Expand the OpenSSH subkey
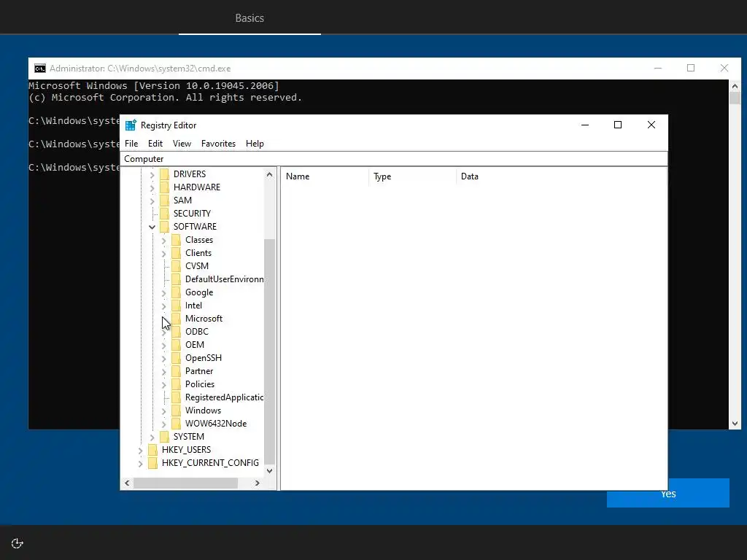Screen dimensions: 747x560 pyautogui.click(x=164, y=359)
